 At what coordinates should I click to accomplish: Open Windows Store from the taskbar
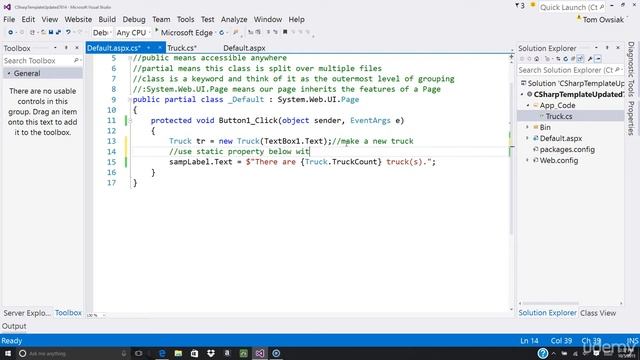(x=194, y=353)
